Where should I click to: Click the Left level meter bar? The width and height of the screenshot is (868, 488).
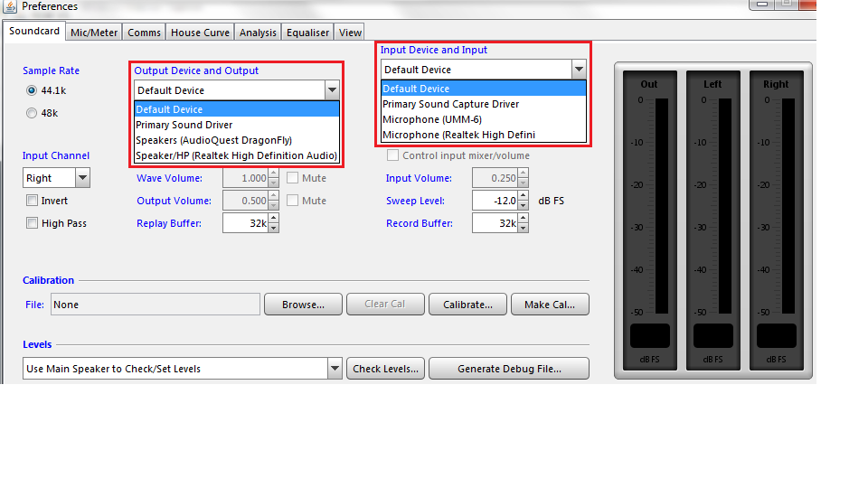click(x=724, y=206)
